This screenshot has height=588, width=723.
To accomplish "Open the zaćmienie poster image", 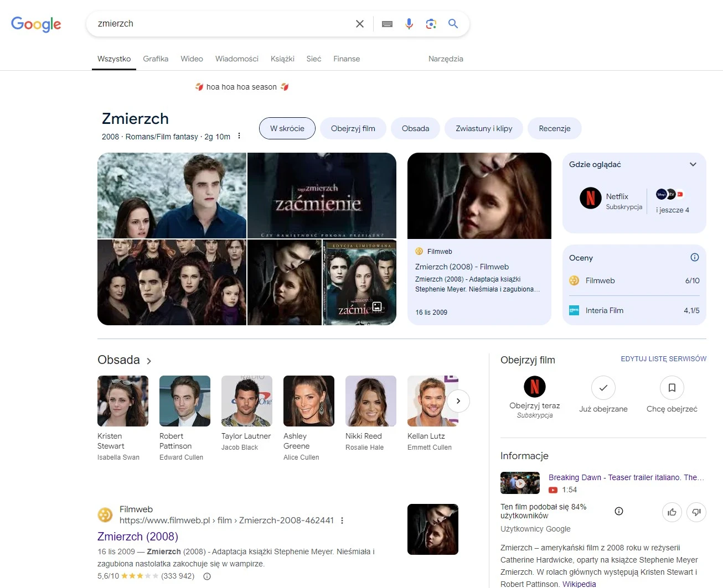I will pyautogui.click(x=322, y=195).
